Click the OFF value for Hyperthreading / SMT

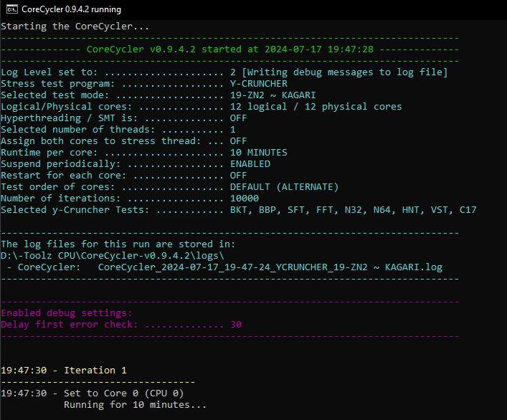(x=238, y=118)
